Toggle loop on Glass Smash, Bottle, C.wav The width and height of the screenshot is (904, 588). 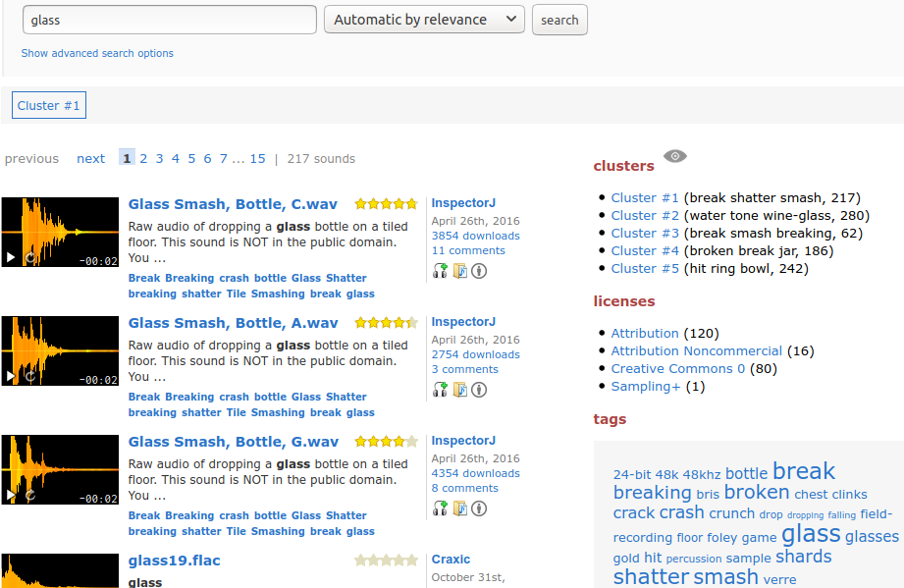tap(30, 257)
